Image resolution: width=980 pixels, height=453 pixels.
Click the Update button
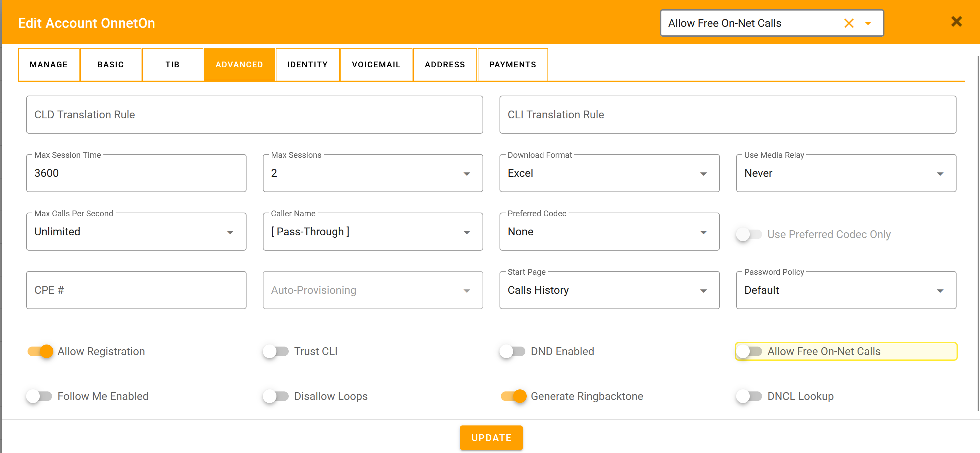coord(491,437)
